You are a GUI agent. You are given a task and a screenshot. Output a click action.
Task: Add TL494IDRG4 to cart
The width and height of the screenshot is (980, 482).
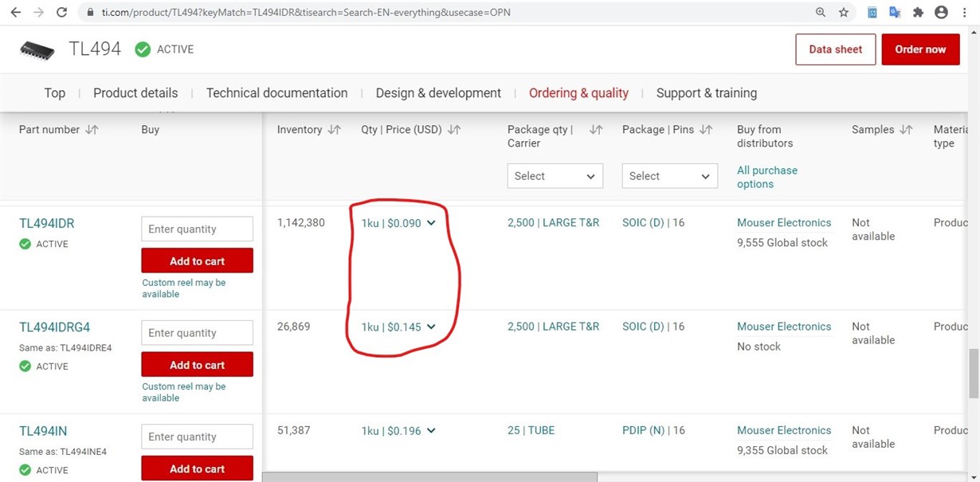tap(197, 365)
